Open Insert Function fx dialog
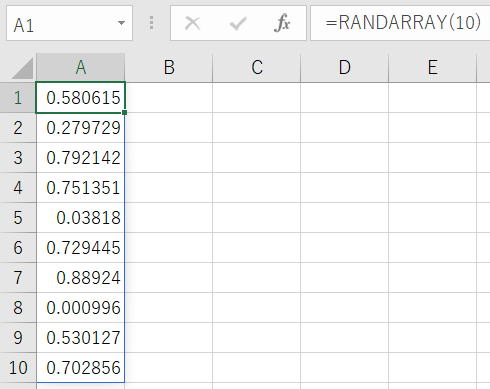Image resolution: width=490 pixels, height=389 pixels. pyautogui.click(x=282, y=23)
